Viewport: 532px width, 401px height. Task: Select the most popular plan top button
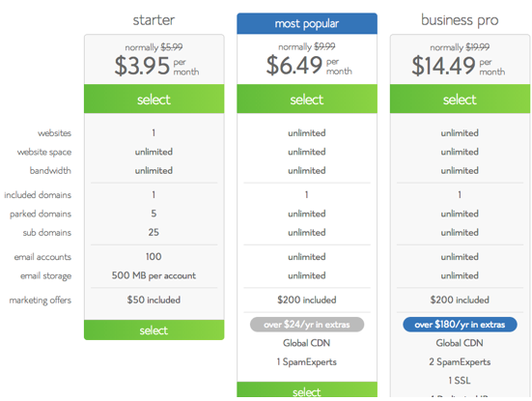(x=307, y=99)
